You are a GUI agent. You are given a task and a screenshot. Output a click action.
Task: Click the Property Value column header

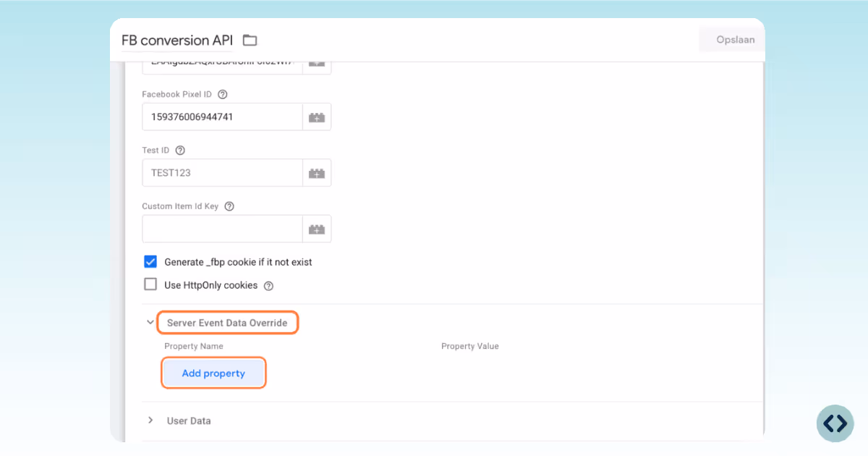click(x=470, y=346)
